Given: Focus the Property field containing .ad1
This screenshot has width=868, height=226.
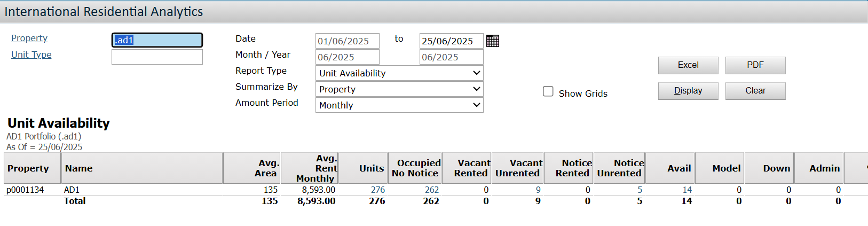Looking at the screenshot, I should [x=157, y=40].
